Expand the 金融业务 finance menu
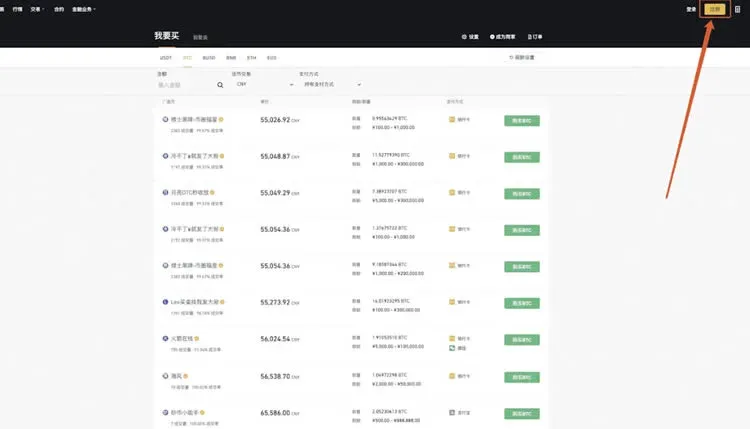Image resolution: width=750 pixels, height=429 pixels. click(x=84, y=9)
